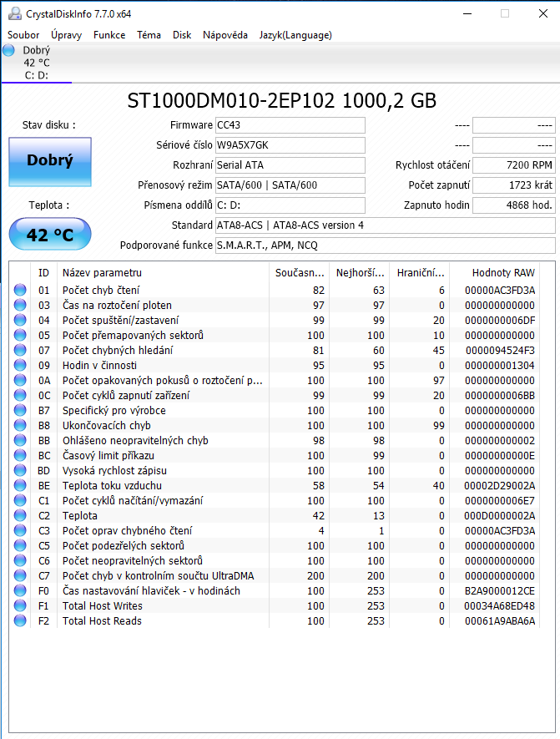
Task: Click status orb for attribute B7 Specifický pro výrobce
Action: [20, 411]
